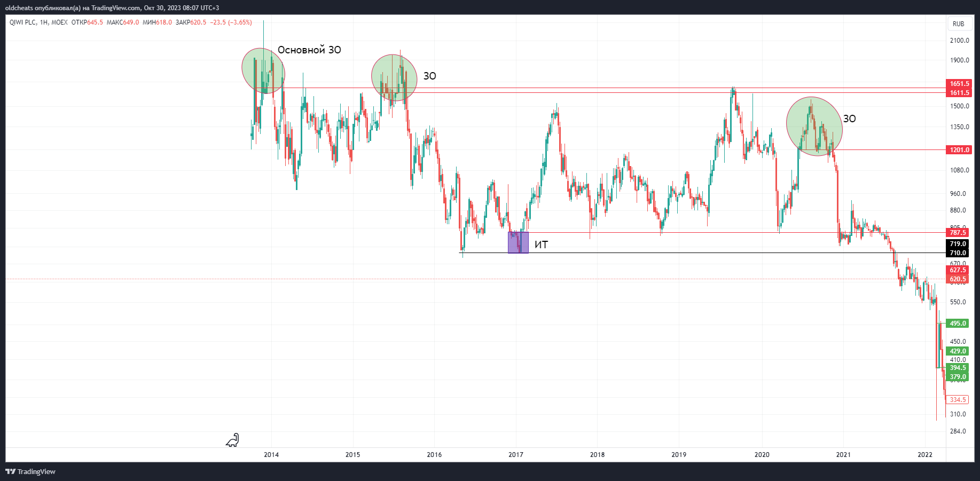Screen dimensions: 980x481
Task: Click the 2015 label on the time axis
Action: tap(352, 455)
